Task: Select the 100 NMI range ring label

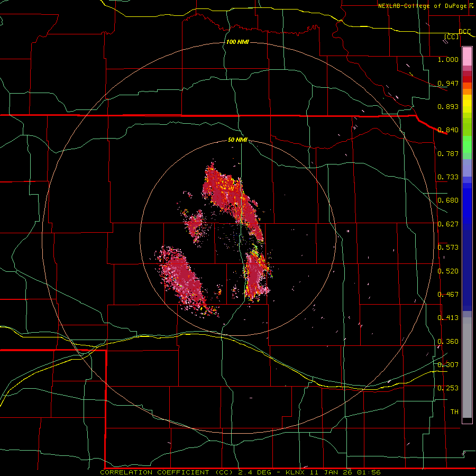Action: [237, 42]
